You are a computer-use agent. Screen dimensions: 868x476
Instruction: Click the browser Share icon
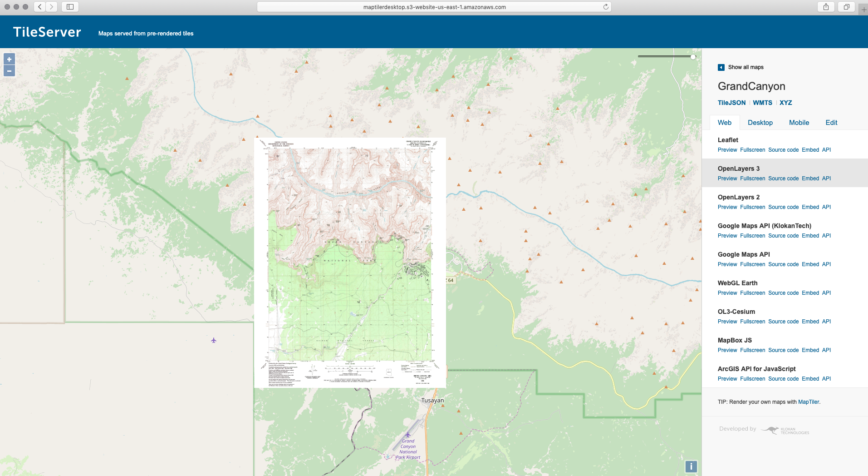point(826,7)
